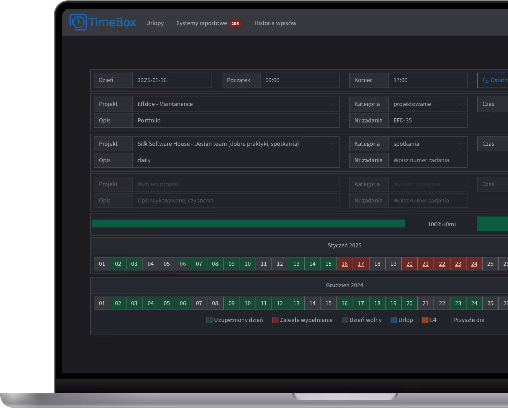Open the empty Wybierz projekt dropdown
Viewport: 508px width, 420px height.
pyautogui.click(x=236, y=184)
